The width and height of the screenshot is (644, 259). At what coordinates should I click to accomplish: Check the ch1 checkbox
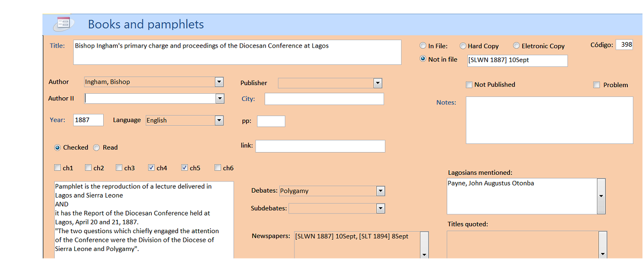(58, 168)
